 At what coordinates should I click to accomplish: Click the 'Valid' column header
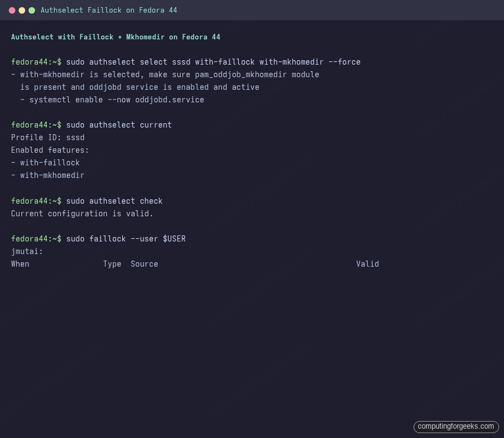[368, 264]
